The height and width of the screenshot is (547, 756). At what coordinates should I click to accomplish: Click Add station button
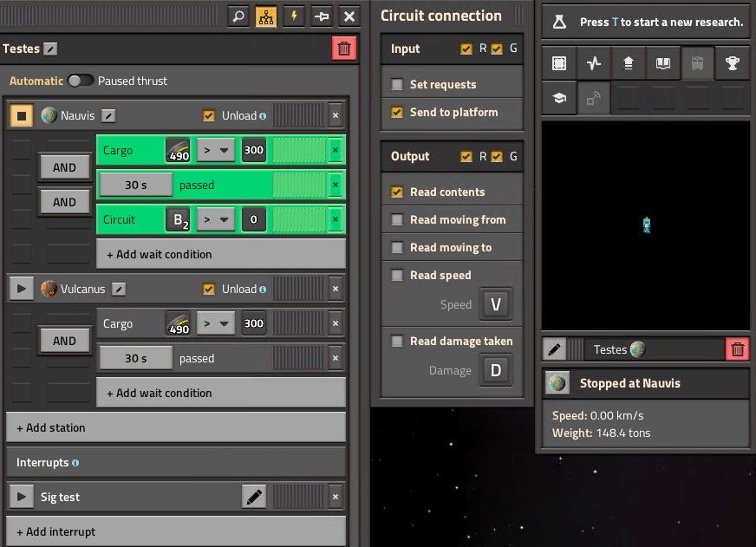176,427
